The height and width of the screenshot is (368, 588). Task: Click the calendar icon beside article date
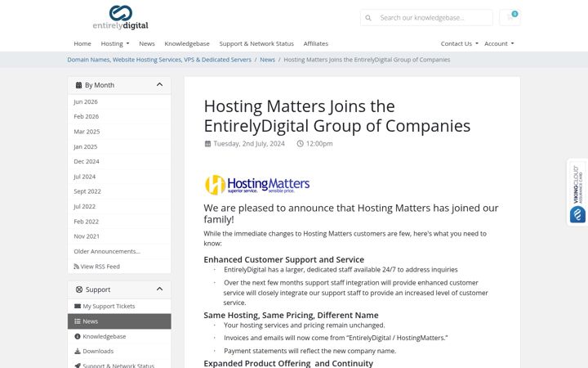click(x=207, y=143)
